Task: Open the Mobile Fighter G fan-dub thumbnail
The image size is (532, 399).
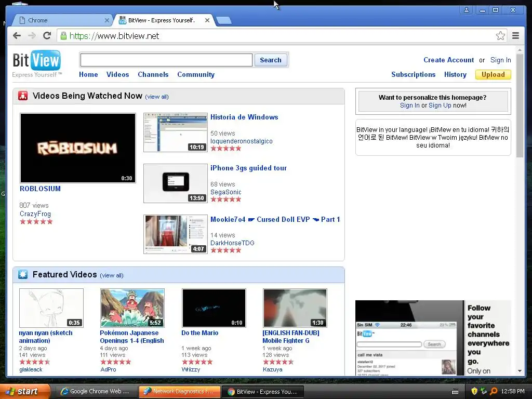Action: click(x=295, y=308)
